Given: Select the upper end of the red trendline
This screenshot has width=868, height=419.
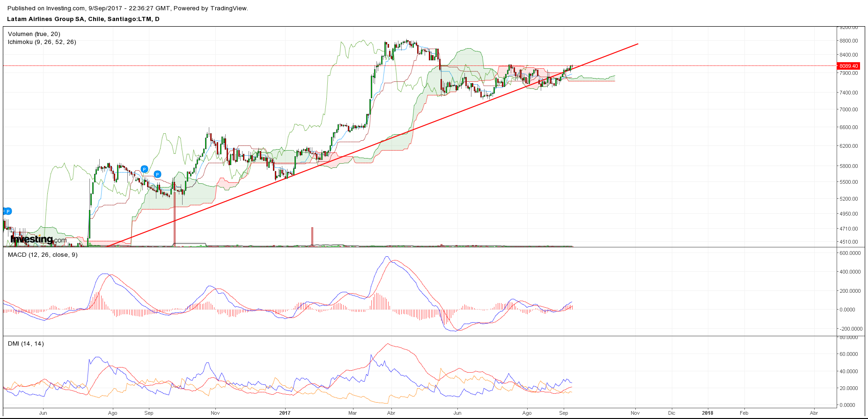Looking at the screenshot, I should coord(637,44).
